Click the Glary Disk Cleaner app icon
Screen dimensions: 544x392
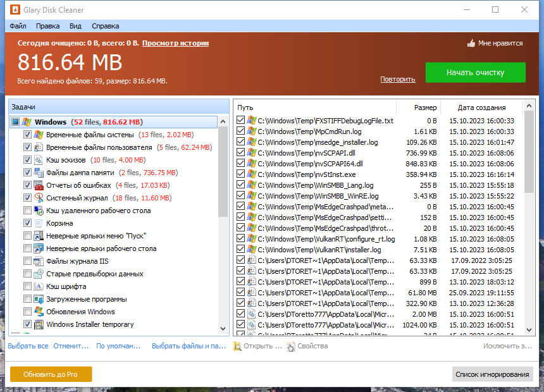[x=15, y=9]
